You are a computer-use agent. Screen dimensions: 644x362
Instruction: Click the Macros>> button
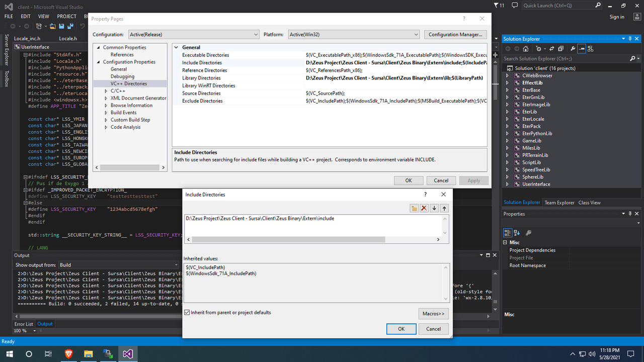(x=433, y=314)
